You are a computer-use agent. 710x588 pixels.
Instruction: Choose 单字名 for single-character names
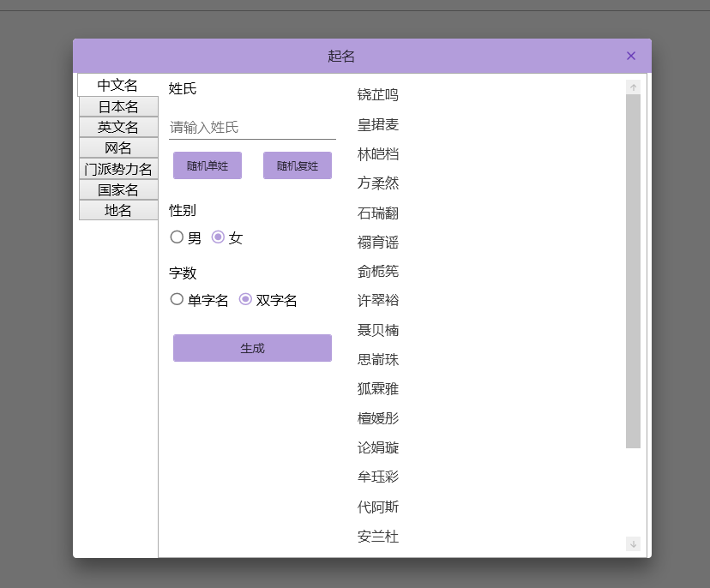tap(177, 300)
